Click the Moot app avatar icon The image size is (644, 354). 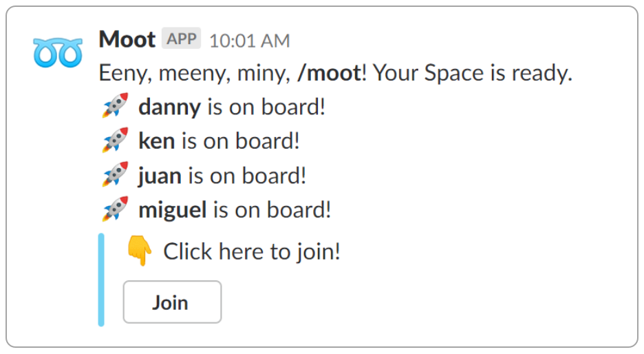point(58,52)
